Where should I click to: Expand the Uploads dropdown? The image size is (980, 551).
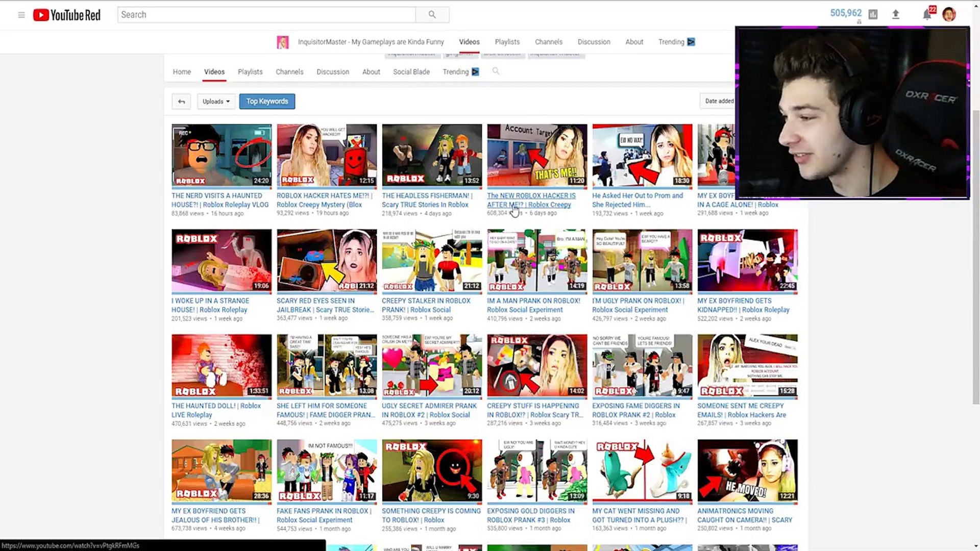pyautogui.click(x=216, y=102)
